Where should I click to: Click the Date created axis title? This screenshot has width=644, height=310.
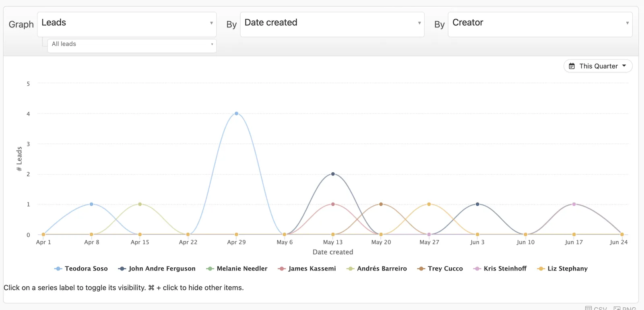(333, 252)
